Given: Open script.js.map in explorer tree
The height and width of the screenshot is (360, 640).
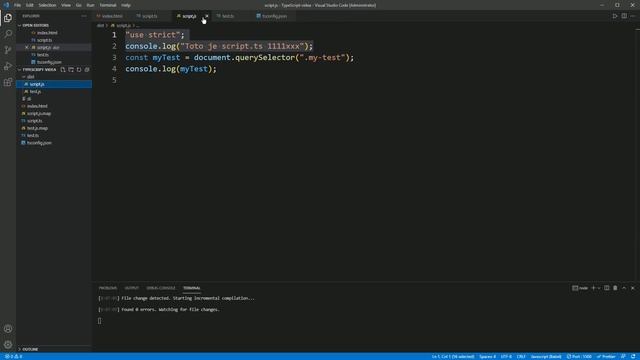Looking at the screenshot, I should pos(54,113).
